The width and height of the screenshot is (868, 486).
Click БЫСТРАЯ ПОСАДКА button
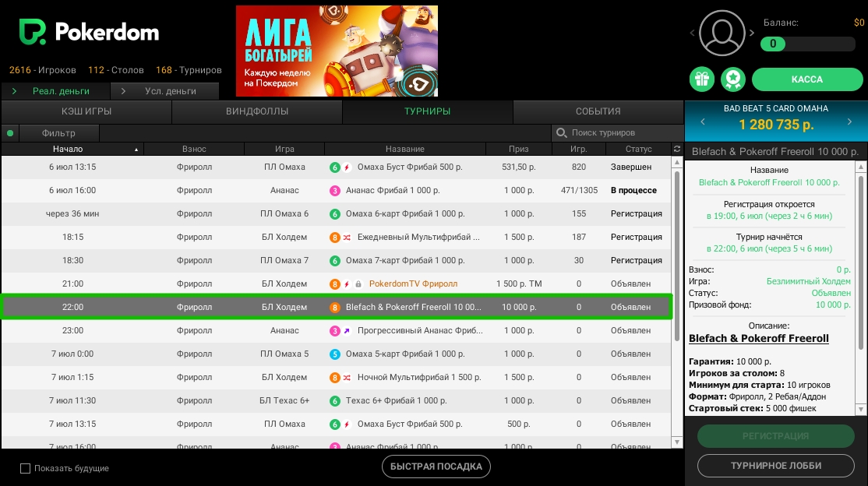436,467
